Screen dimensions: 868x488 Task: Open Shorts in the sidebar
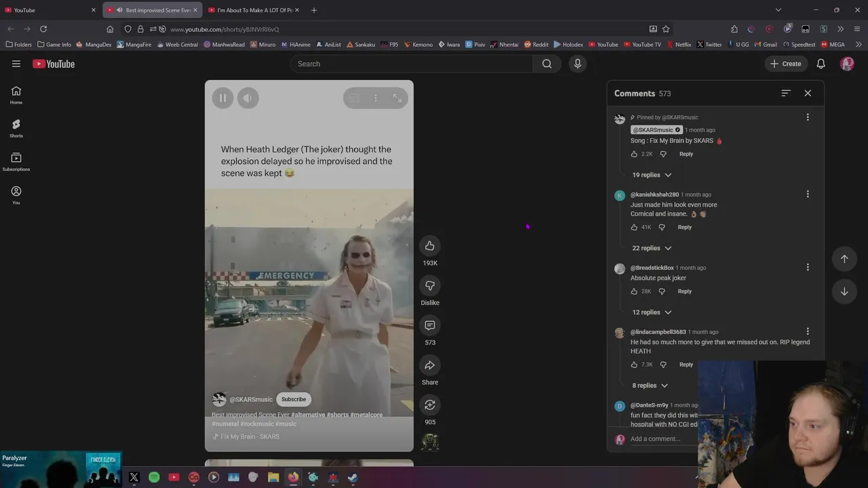pyautogui.click(x=16, y=128)
